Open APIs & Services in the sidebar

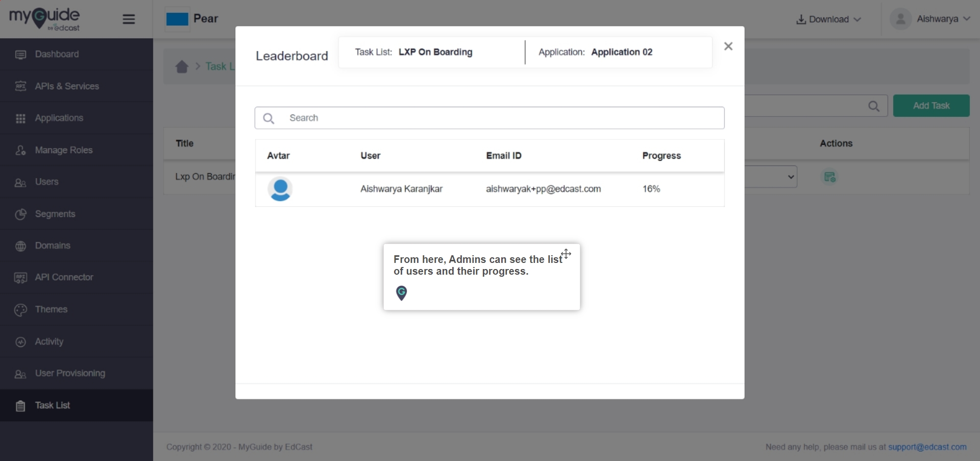click(x=77, y=86)
